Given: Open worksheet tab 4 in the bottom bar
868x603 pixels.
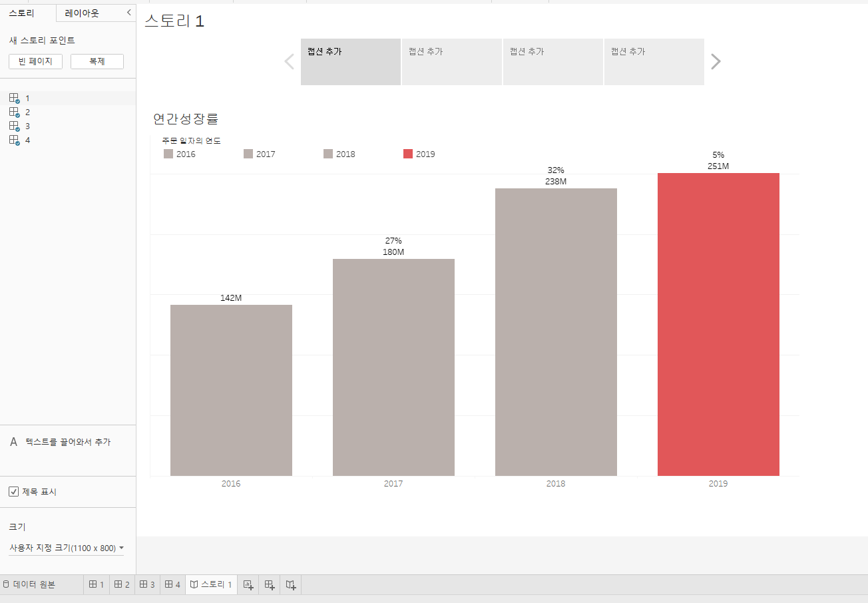Looking at the screenshot, I should click(x=172, y=584).
